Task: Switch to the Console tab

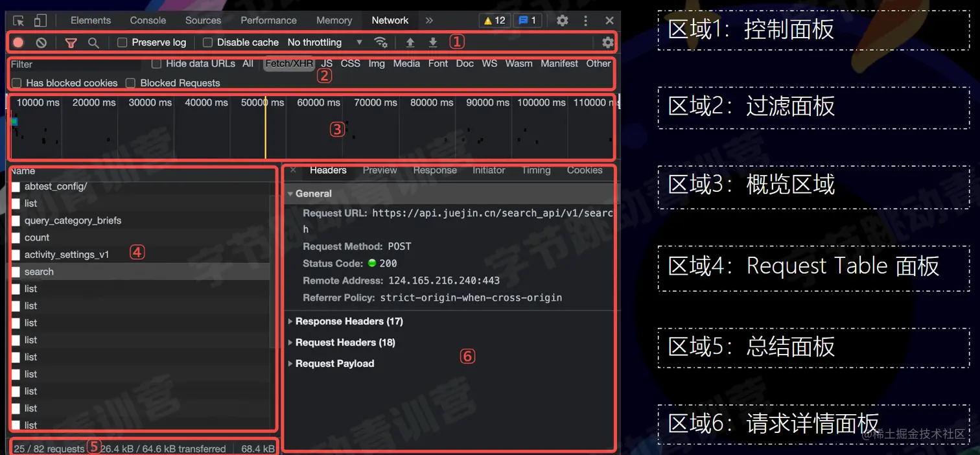Action: point(148,21)
